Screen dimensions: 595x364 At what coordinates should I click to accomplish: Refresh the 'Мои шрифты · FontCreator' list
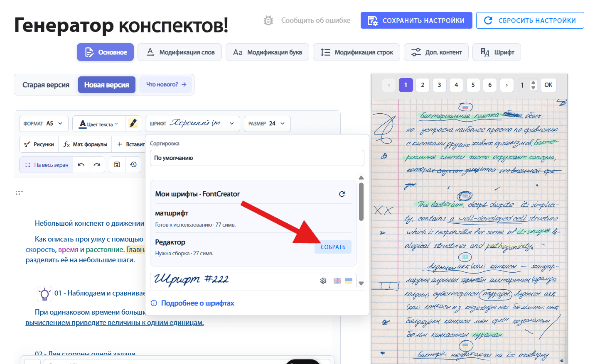(x=342, y=194)
